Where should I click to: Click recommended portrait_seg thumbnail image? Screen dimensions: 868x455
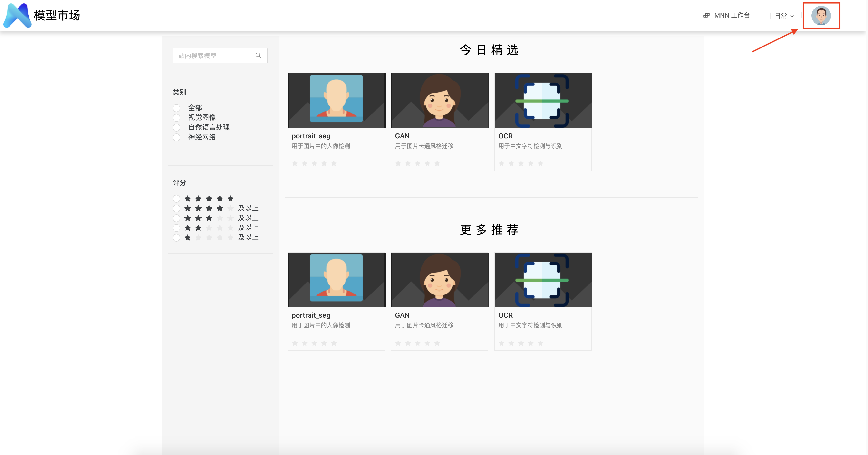(336, 280)
